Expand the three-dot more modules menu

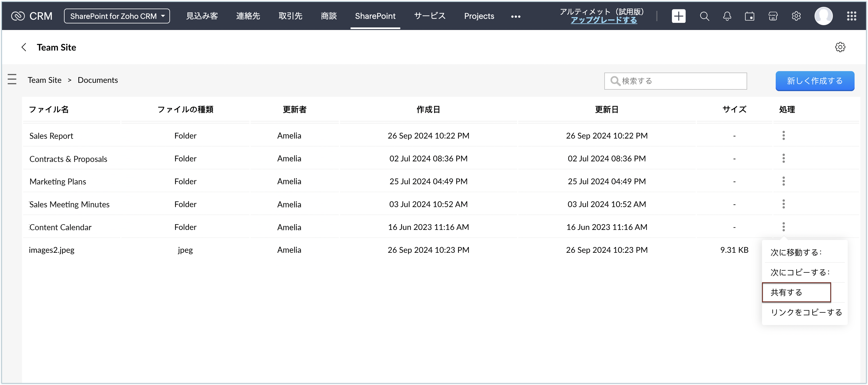point(515,17)
